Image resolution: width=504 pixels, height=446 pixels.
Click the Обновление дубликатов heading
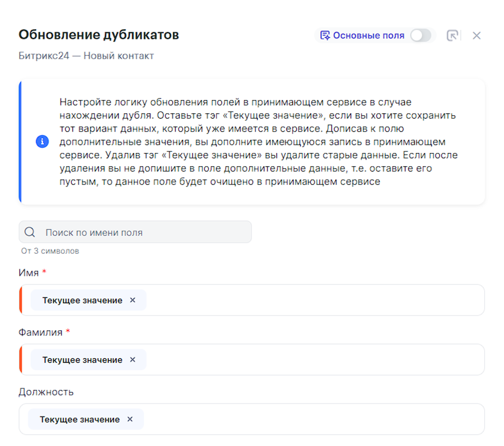(x=99, y=35)
